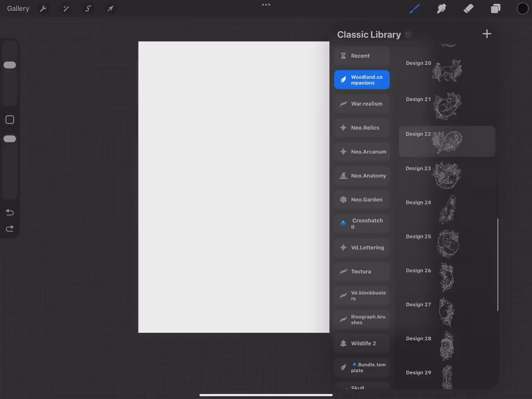532x399 pixels.
Task: Click the Classic Library title
Action: coord(369,34)
